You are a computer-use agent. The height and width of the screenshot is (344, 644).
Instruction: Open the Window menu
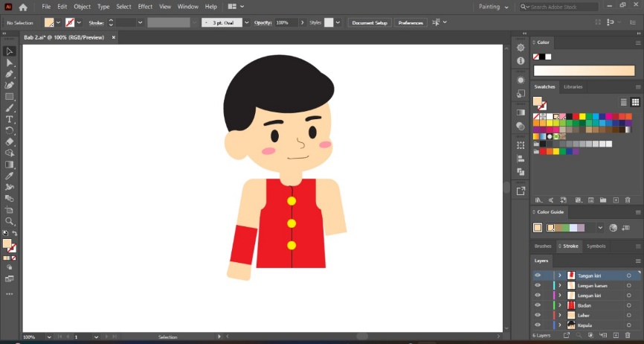pyautogui.click(x=187, y=7)
